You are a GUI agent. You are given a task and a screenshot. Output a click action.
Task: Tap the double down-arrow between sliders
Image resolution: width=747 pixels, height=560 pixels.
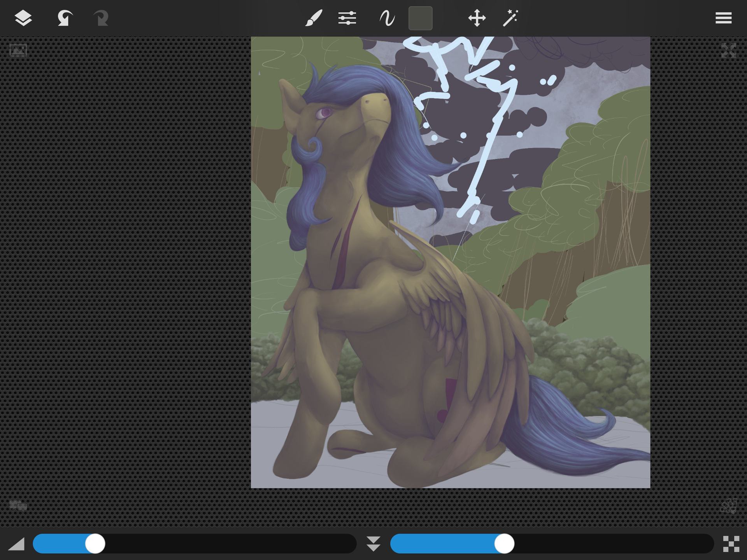(373, 544)
